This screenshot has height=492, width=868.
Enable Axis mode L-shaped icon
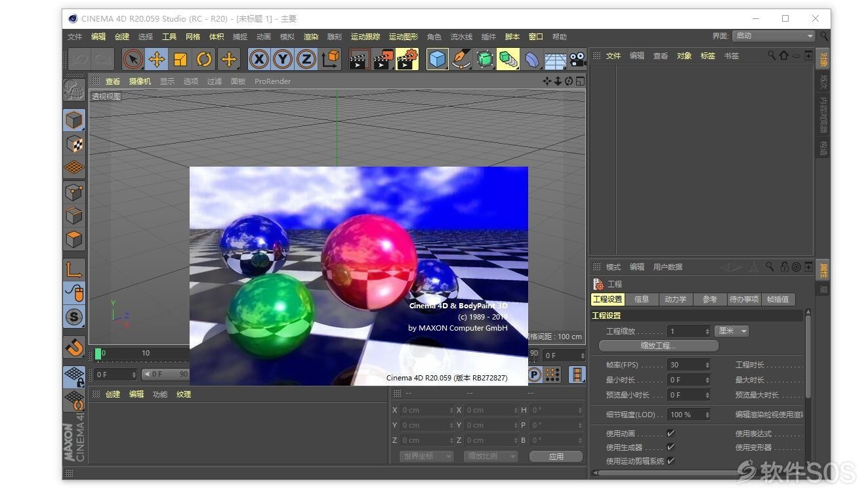[74, 269]
